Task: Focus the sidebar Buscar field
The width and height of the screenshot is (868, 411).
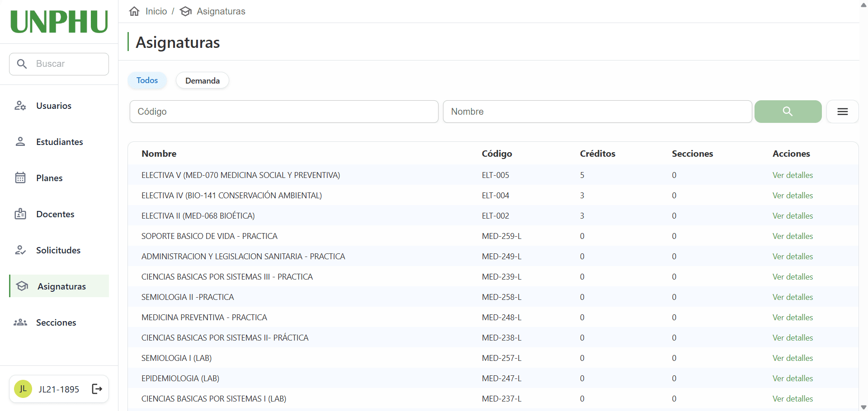Action: 59,64
